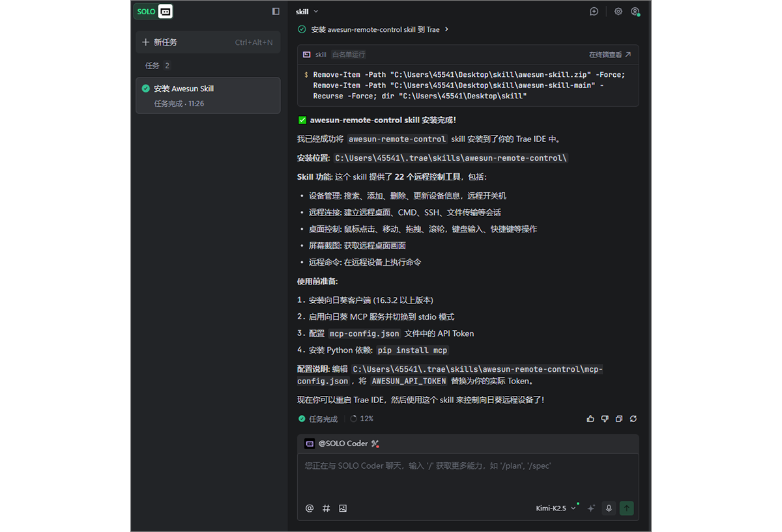
Task: Click the prompt optimize sparkle icon
Action: point(591,509)
